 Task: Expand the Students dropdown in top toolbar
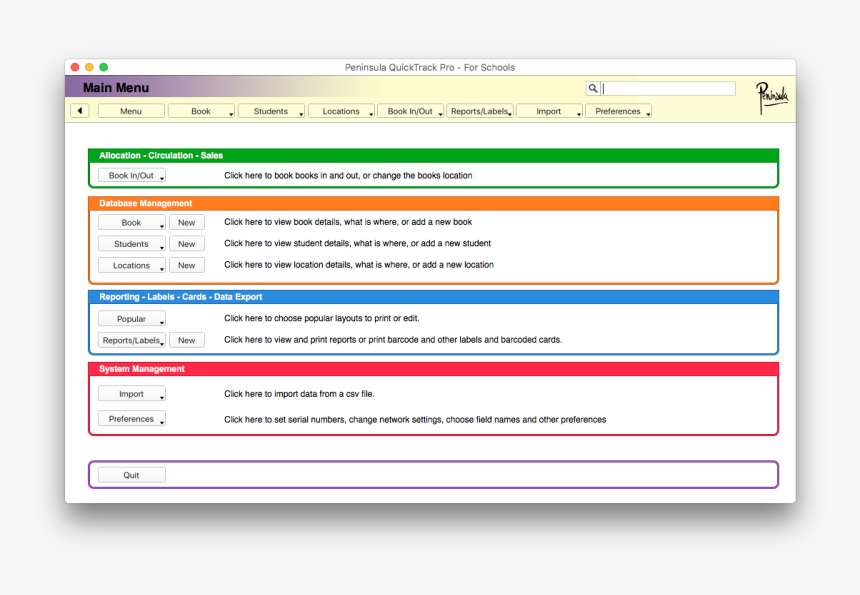point(271,111)
